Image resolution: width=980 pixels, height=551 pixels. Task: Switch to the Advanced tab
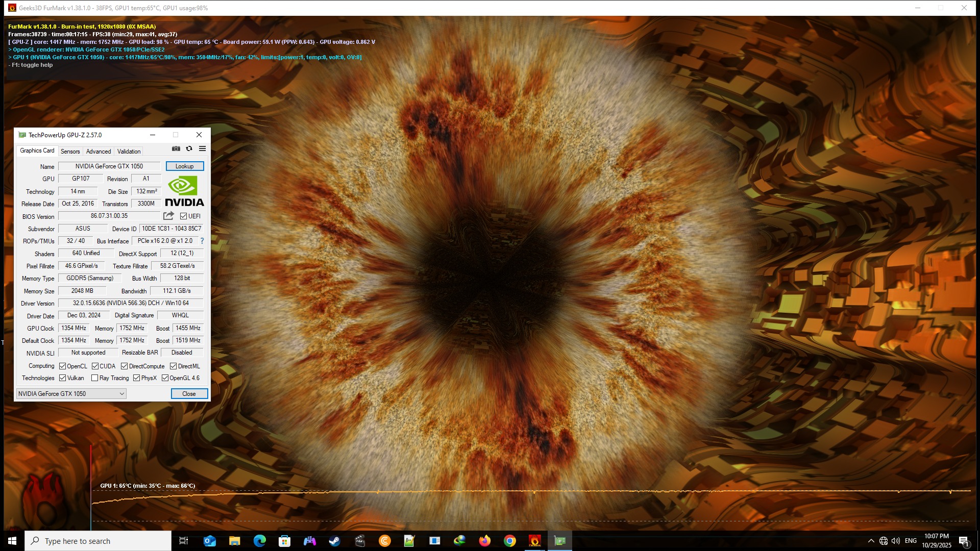(x=99, y=152)
